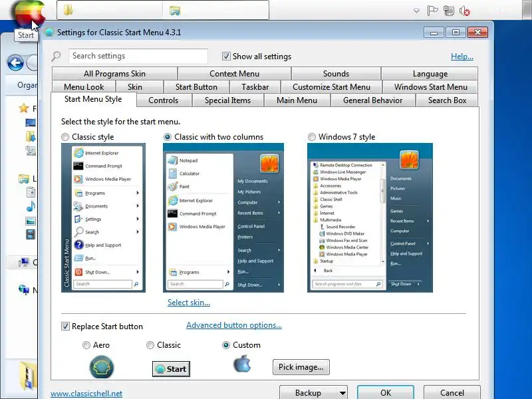The image size is (532, 399).
Task: Choose the Custom button radio option
Action: [225, 345]
